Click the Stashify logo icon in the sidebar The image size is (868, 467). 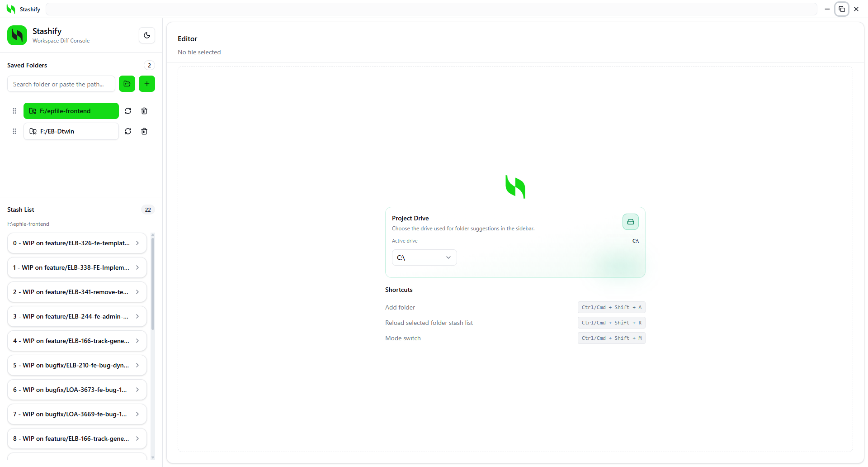[x=17, y=35]
